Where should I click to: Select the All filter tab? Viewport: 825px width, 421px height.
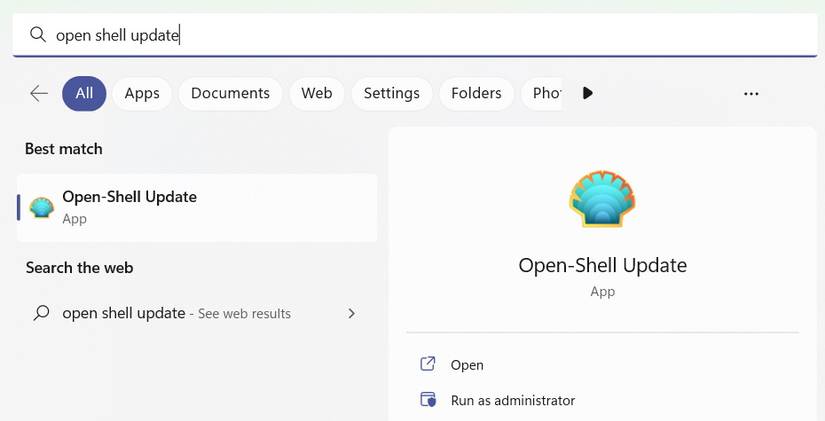[84, 93]
